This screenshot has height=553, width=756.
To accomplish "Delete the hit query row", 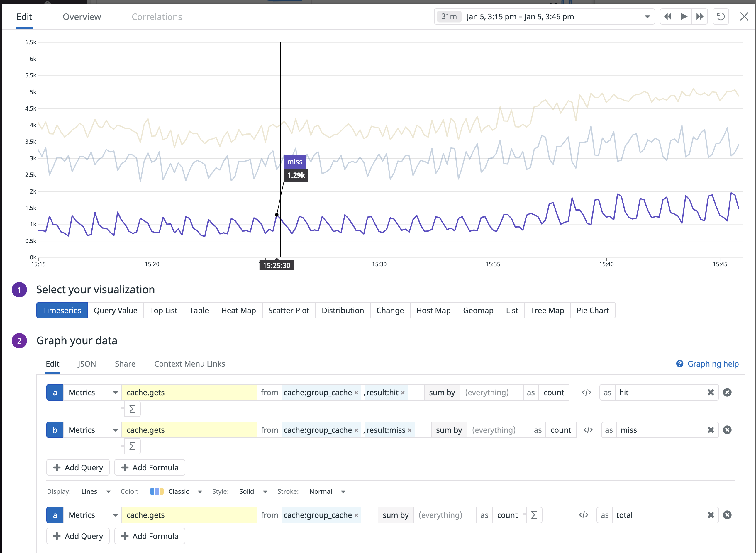I will coord(727,392).
